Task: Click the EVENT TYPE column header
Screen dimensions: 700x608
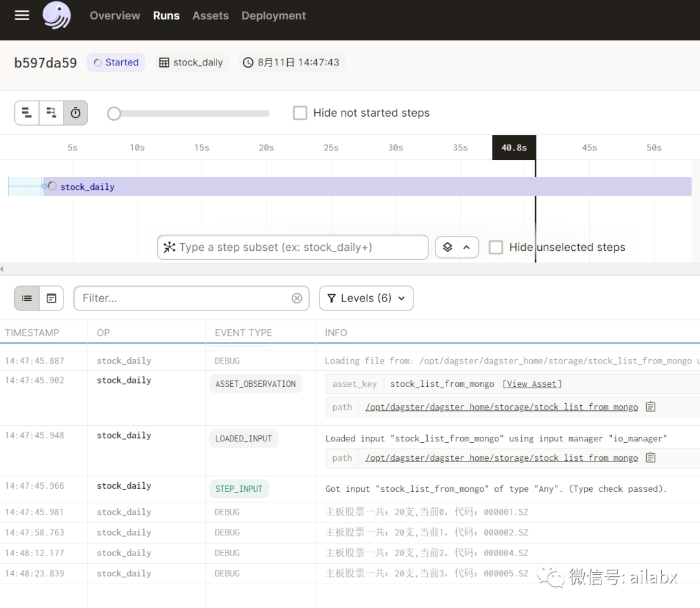Action: point(243,333)
